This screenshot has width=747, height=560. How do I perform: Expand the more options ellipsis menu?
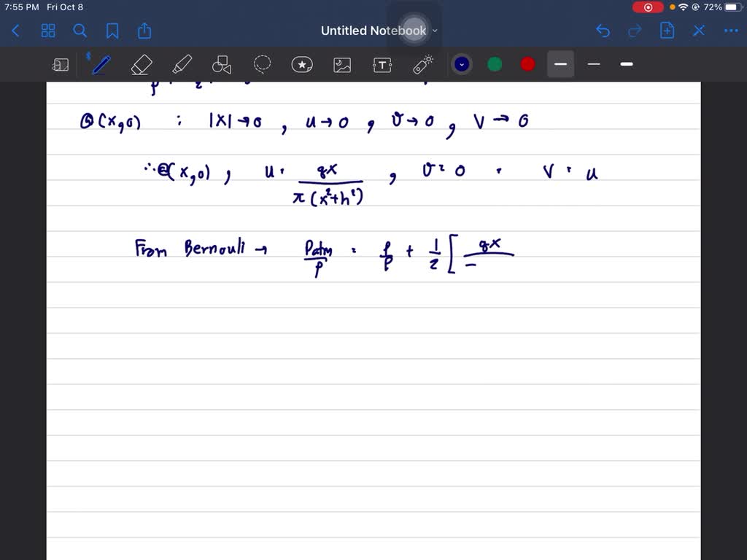click(x=731, y=31)
